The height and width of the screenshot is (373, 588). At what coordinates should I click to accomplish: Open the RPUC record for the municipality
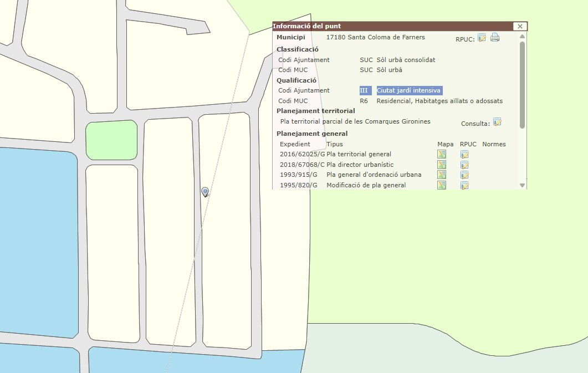tap(482, 38)
